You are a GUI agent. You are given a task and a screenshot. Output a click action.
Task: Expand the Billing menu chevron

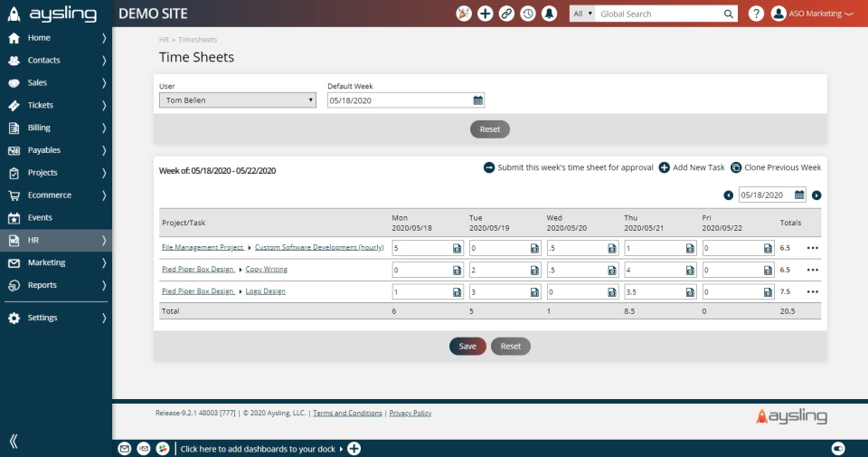103,128
